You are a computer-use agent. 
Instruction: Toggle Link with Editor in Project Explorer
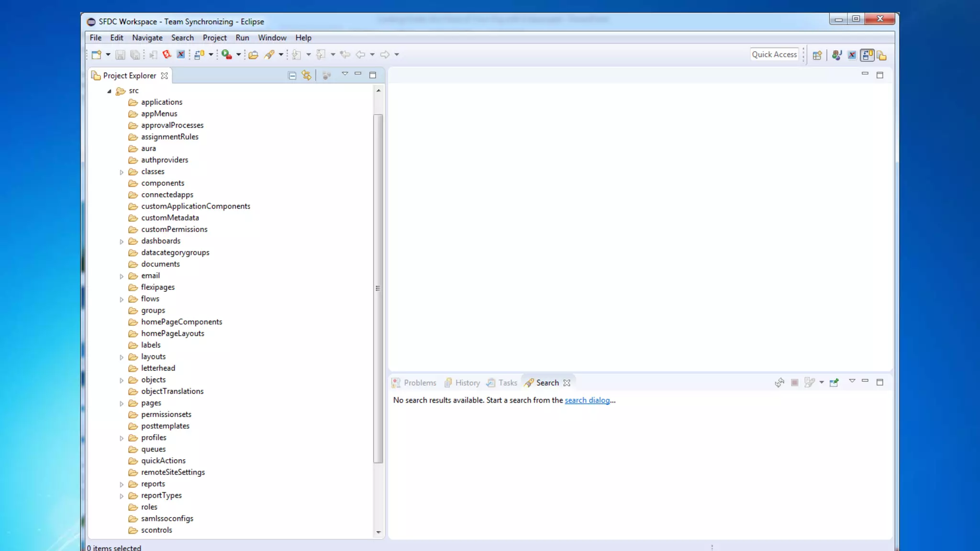coord(306,76)
